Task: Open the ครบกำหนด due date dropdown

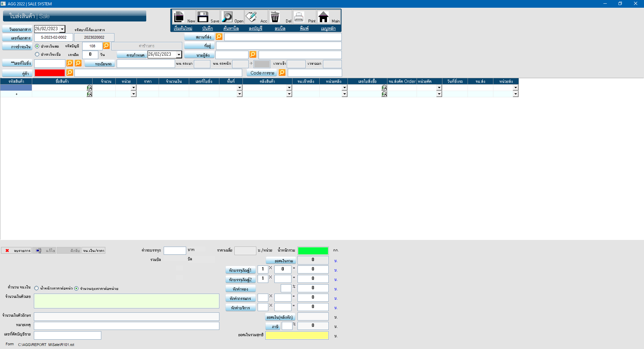Action: [179, 54]
